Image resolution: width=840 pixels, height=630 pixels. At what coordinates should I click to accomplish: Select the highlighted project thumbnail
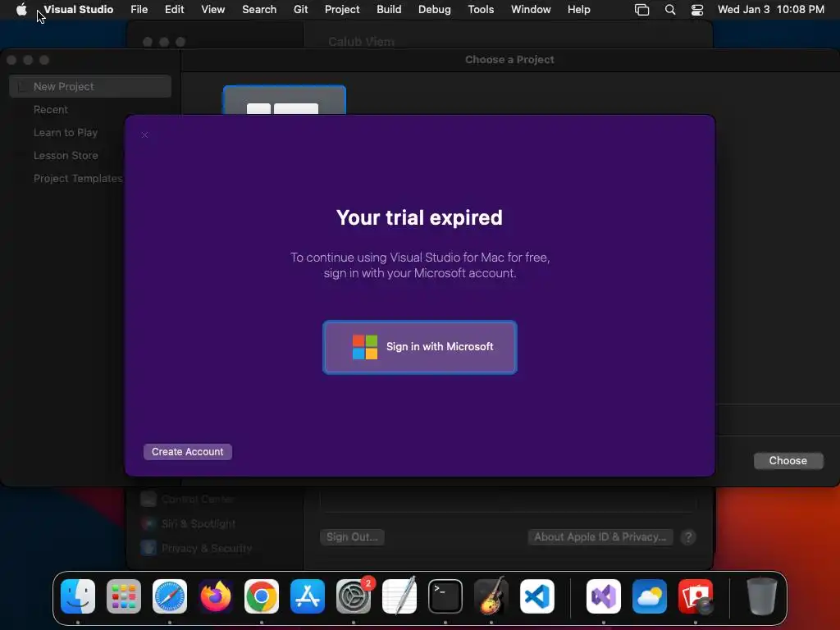pyautogui.click(x=285, y=100)
